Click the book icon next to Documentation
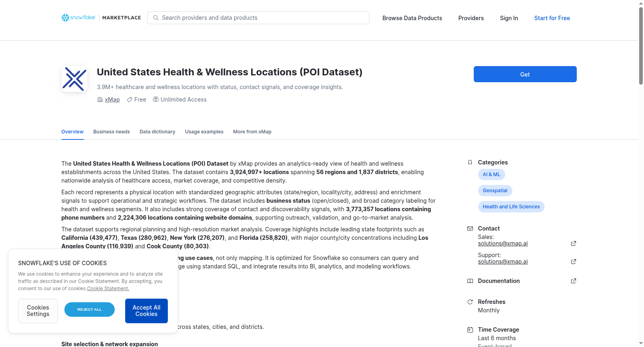 [470, 281]
